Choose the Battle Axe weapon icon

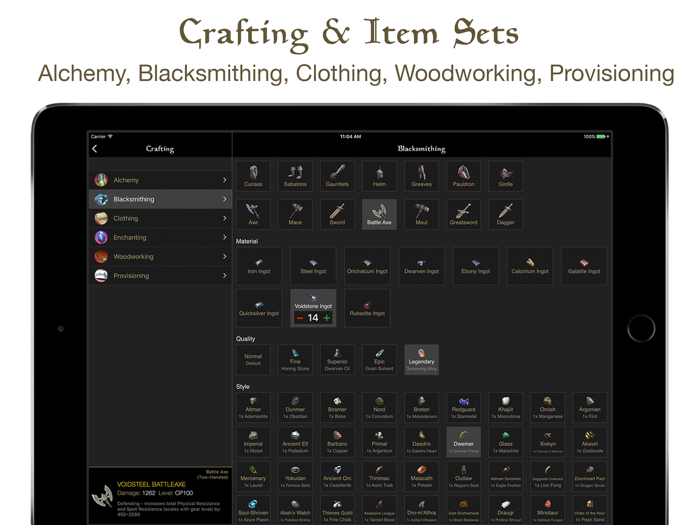379,214
